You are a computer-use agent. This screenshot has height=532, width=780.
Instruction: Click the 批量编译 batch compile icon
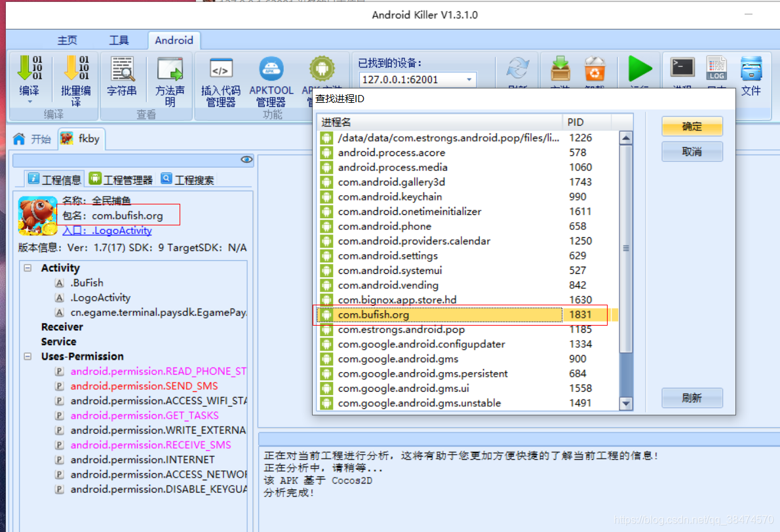(x=77, y=67)
